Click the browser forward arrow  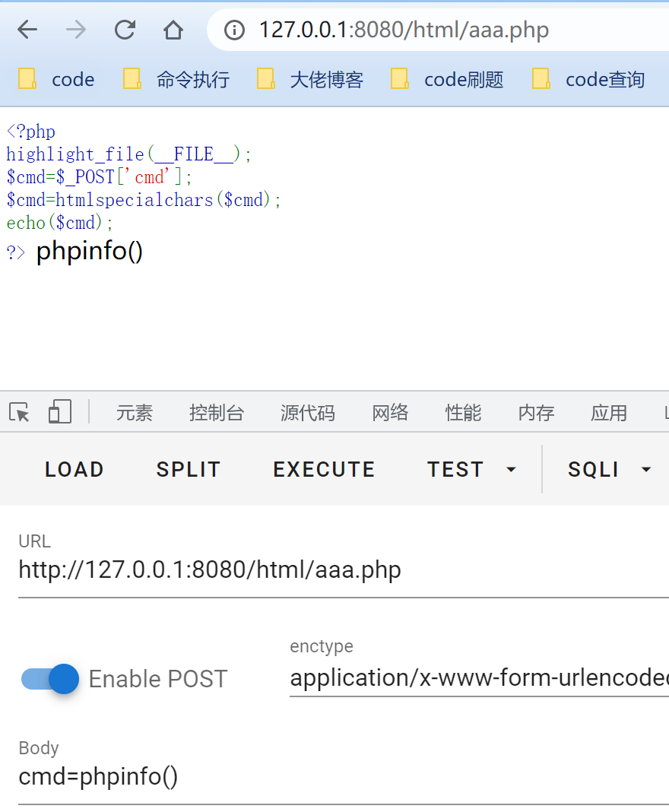(76, 30)
